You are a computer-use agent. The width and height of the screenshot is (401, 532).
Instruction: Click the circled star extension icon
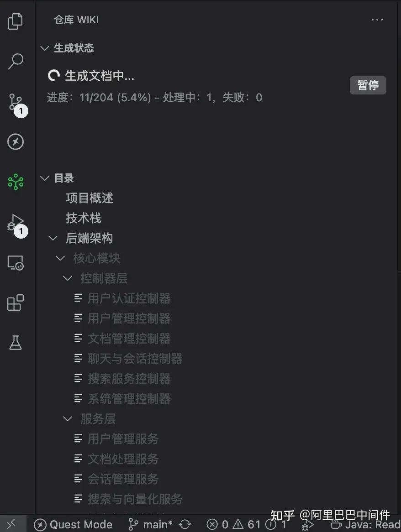[x=16, y=142]
